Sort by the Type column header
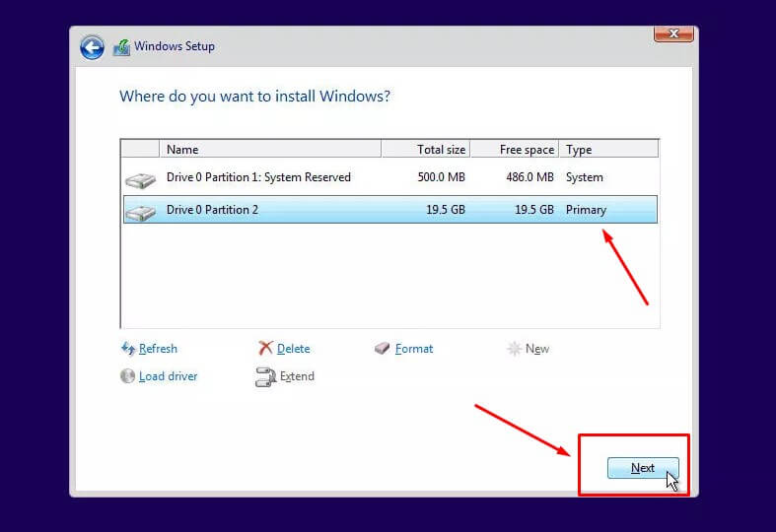The height and width of the screenshot is (532, 776). pos(608,149)
